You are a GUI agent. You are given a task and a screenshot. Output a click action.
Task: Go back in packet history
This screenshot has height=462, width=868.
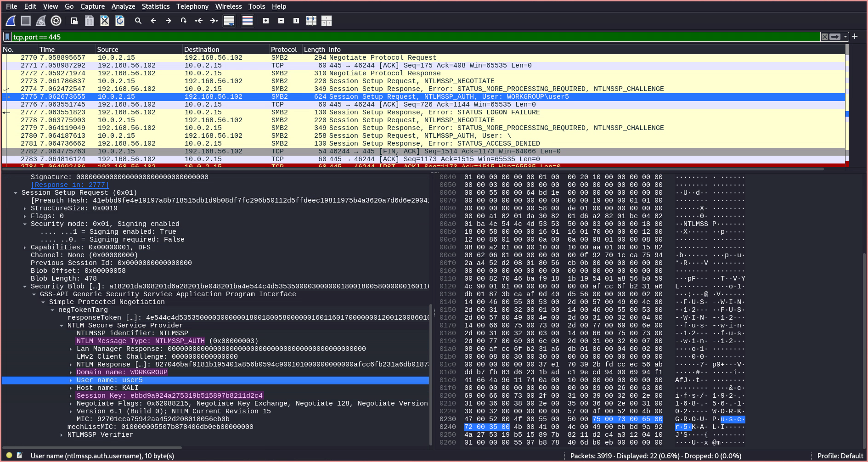pyautogui.click(x=153, y=21)
